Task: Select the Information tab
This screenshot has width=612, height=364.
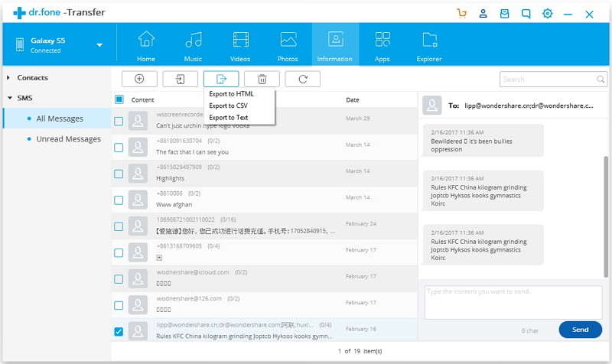Action: [x=335, y=44]
